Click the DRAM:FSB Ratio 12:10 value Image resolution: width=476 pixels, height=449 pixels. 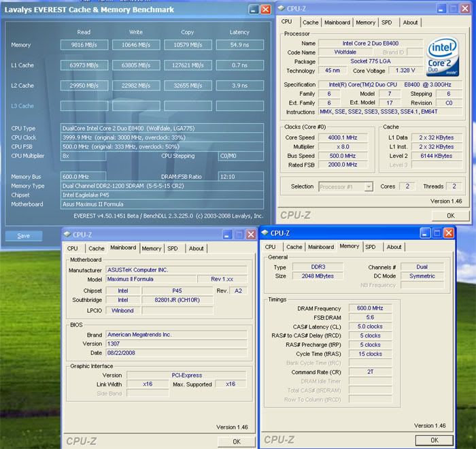pos(241,176)
